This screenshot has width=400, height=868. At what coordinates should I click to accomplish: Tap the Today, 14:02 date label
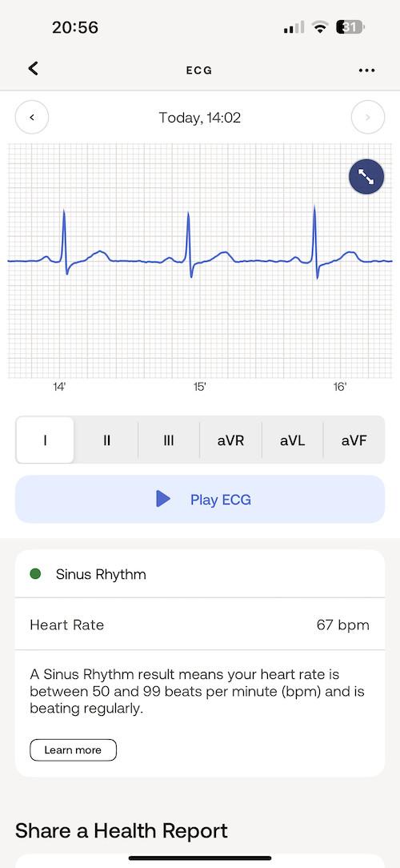coord(200,118)
